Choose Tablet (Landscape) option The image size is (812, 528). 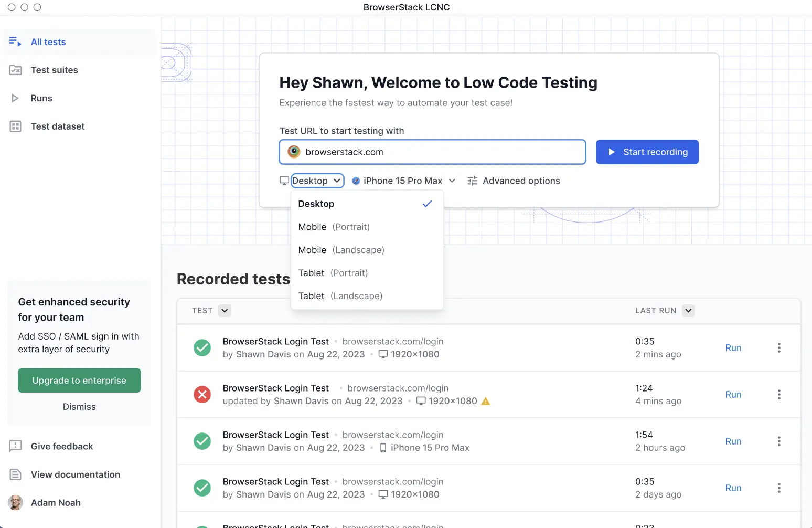340,296
